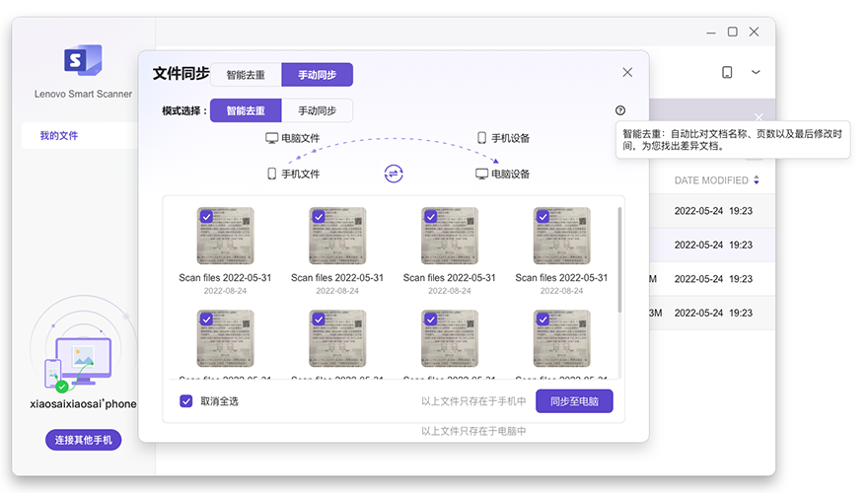This screenshot has height=493, width=868.
Task: Uncheck first scan file thumbnail checkbox
Action: click(x=206, y=216)
